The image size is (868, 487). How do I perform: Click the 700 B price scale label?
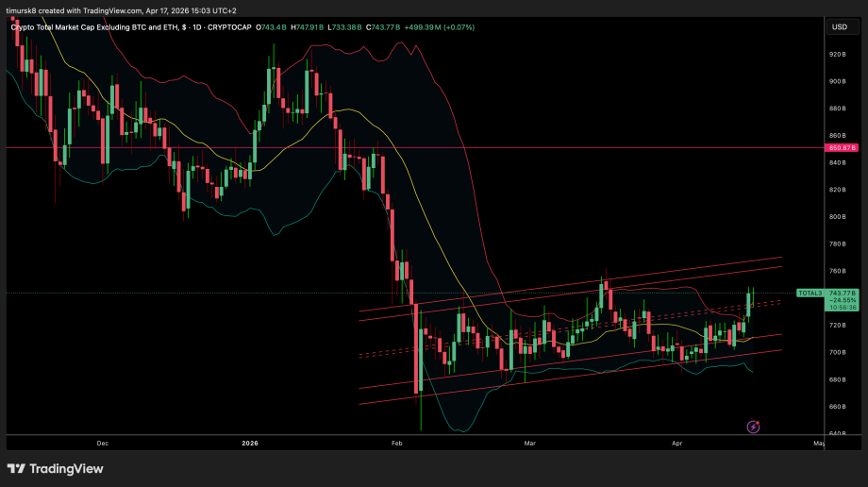click(x=838, y=352)
